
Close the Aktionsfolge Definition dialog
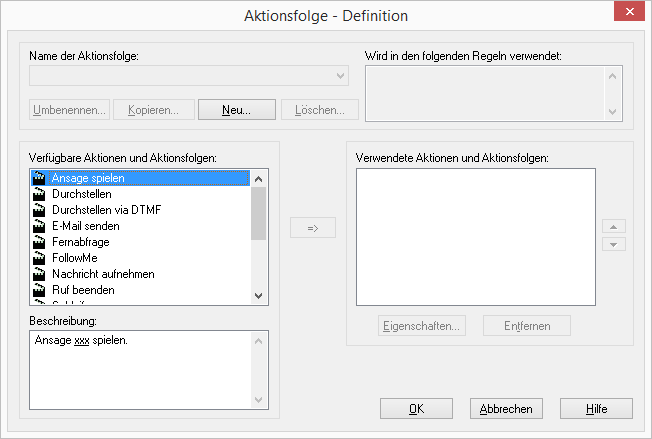pyautogui.click(x=628, y=13)
